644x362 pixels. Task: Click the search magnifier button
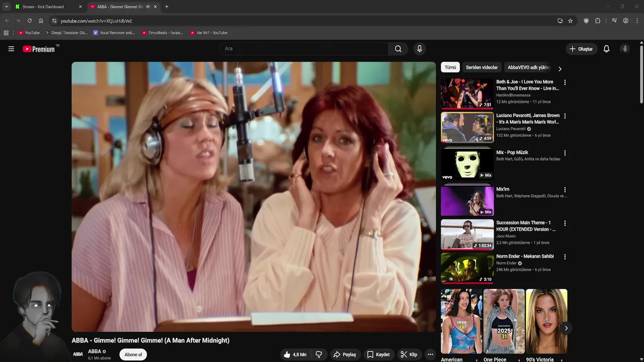point(398,49)
